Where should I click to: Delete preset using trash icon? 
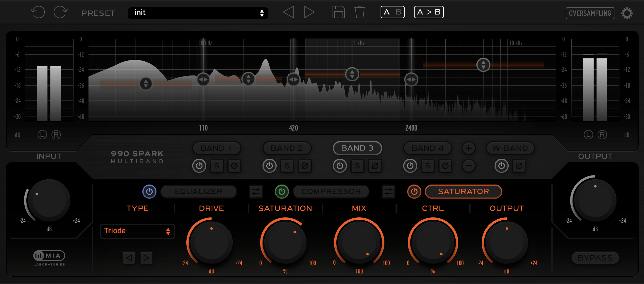click(x=360, y=13)
